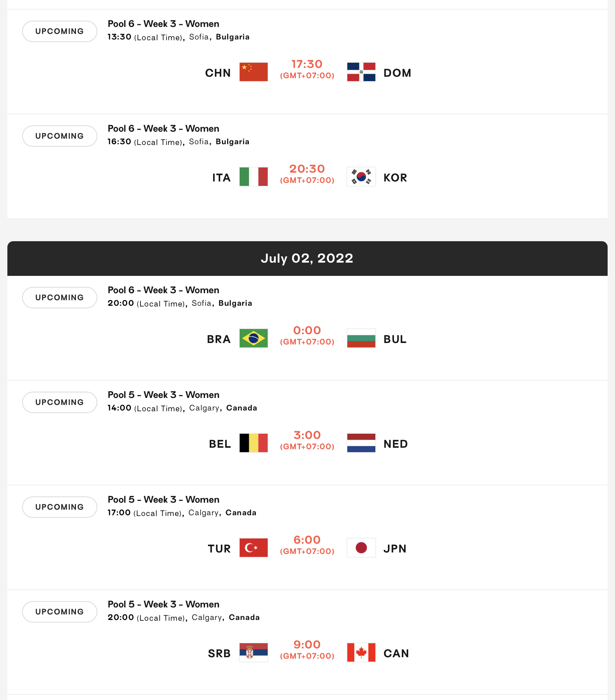Click the Japan flag icon
615x700 pixels.
(x=361, y=548)
